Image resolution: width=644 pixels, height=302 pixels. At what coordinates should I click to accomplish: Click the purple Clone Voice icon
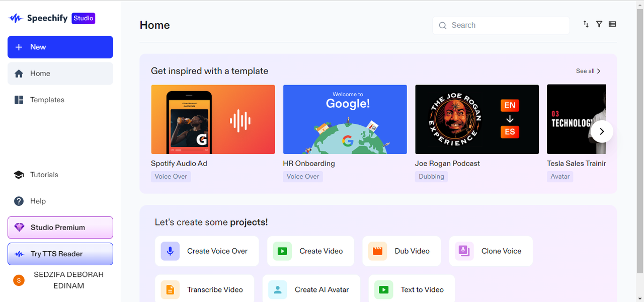[x=464, y=251]
